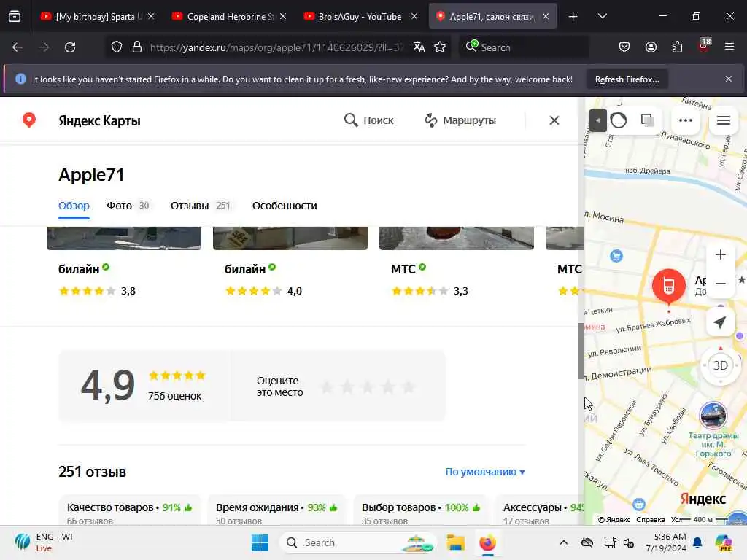The image size is (747, 560).
Task: Open the first билайн card rated 3,8
Action: [x=124, y=262]
